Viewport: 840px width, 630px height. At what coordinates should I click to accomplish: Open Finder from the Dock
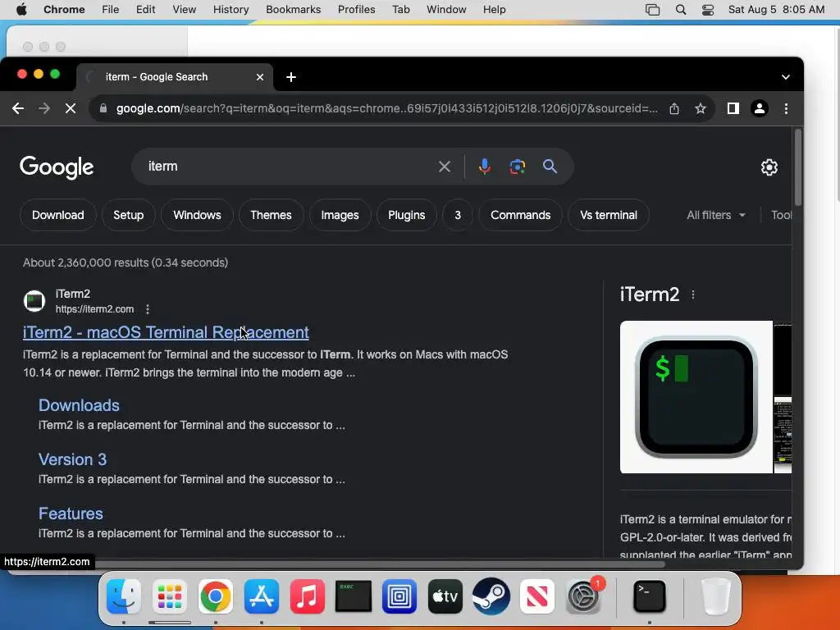(124, 596)
